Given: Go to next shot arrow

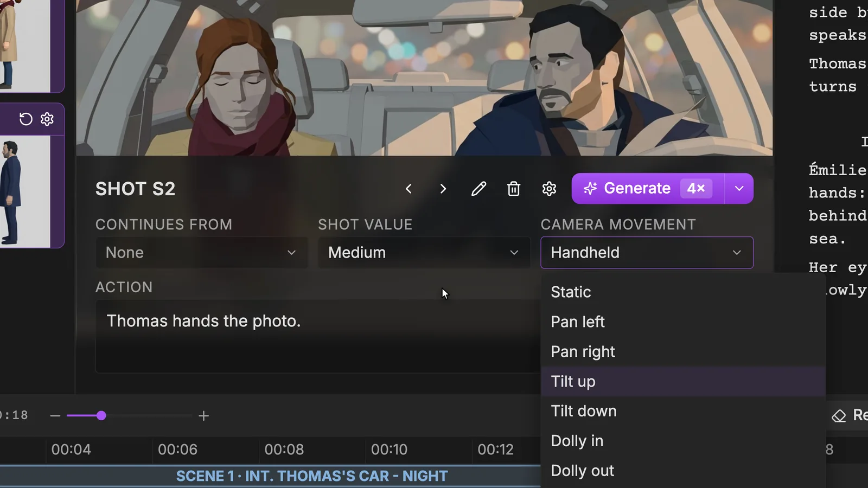Looking at the screenshot, I should (443, 189).
